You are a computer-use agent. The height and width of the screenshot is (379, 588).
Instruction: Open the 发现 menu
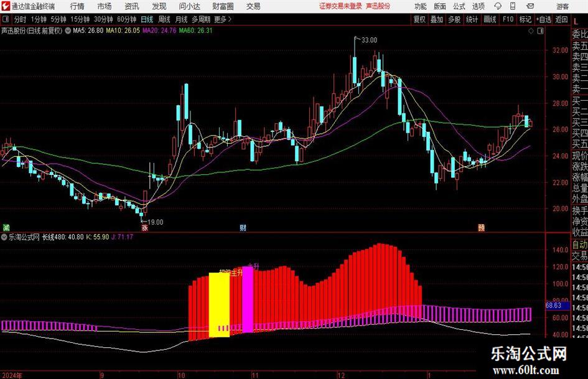point(159,6)
